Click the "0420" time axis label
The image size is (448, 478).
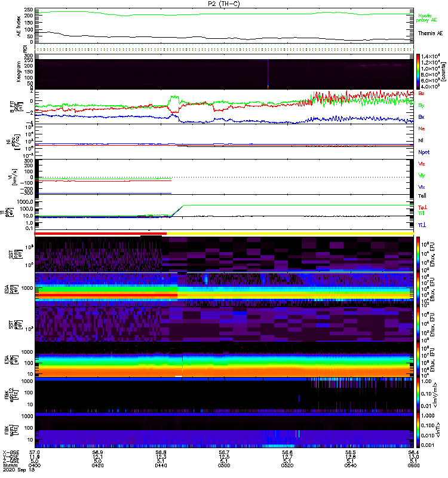pos(97,465)
